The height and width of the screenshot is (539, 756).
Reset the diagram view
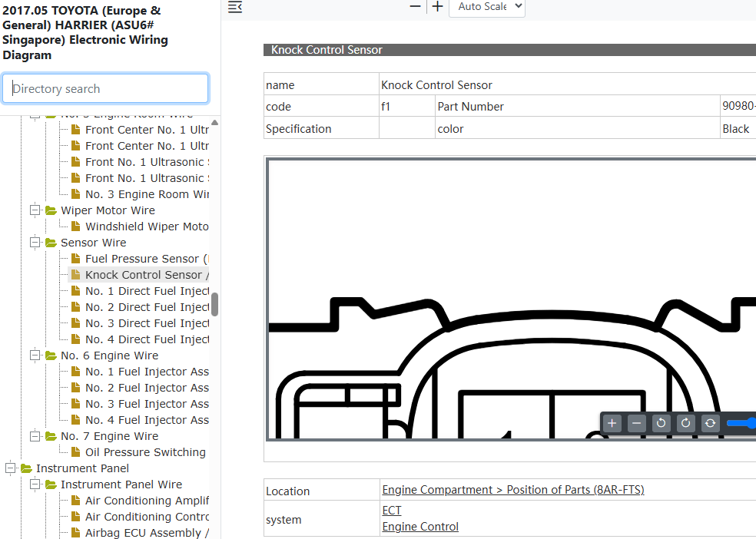[x=710, y=423]
